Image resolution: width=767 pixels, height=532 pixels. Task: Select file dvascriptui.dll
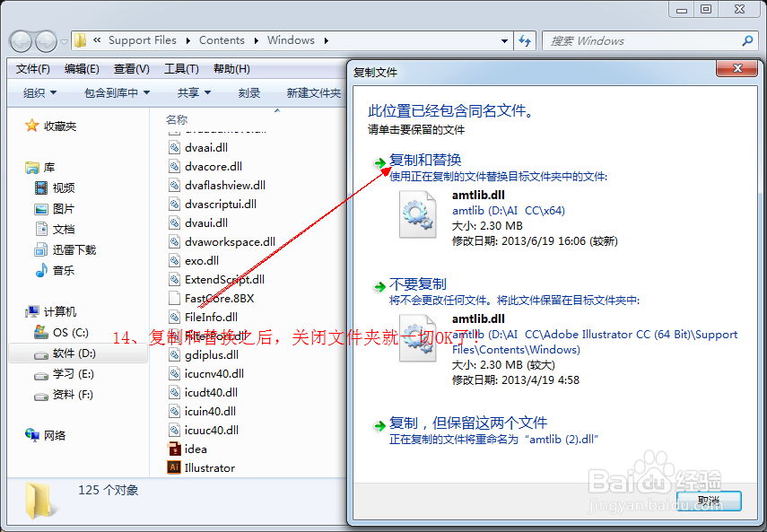pyautogui.click(x=213, y=204)
